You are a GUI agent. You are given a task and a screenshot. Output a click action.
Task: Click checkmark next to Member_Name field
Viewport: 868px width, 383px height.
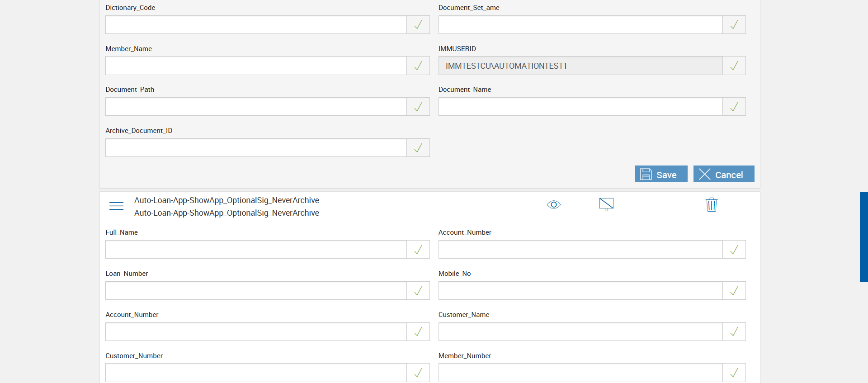pyautogui.click(x=418, y=66)
